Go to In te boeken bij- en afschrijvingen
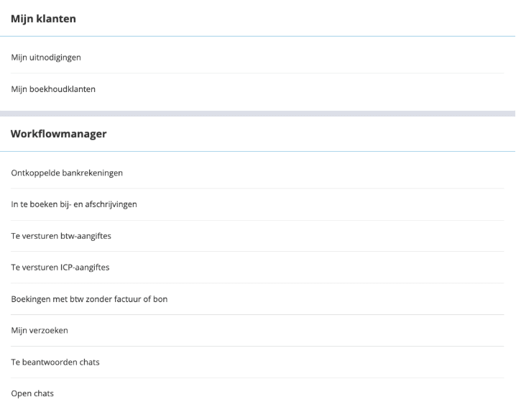This screenshot has height=420, width=516. pos(74,204)
